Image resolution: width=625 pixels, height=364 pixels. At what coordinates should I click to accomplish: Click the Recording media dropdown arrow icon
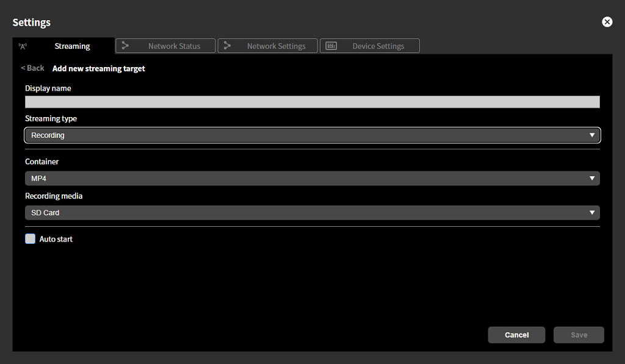click(x=591, y=212)
